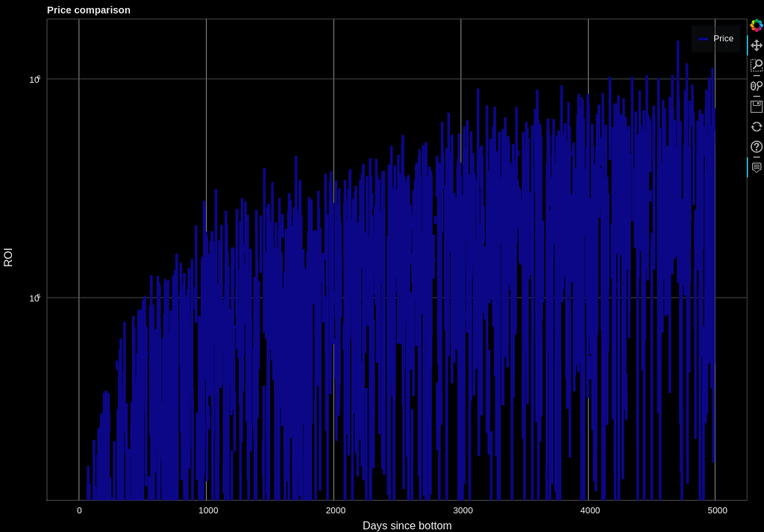This screenshot has height=532, width=764.
Task: Click the Price comparison plot title
Action: pos(89,10)
